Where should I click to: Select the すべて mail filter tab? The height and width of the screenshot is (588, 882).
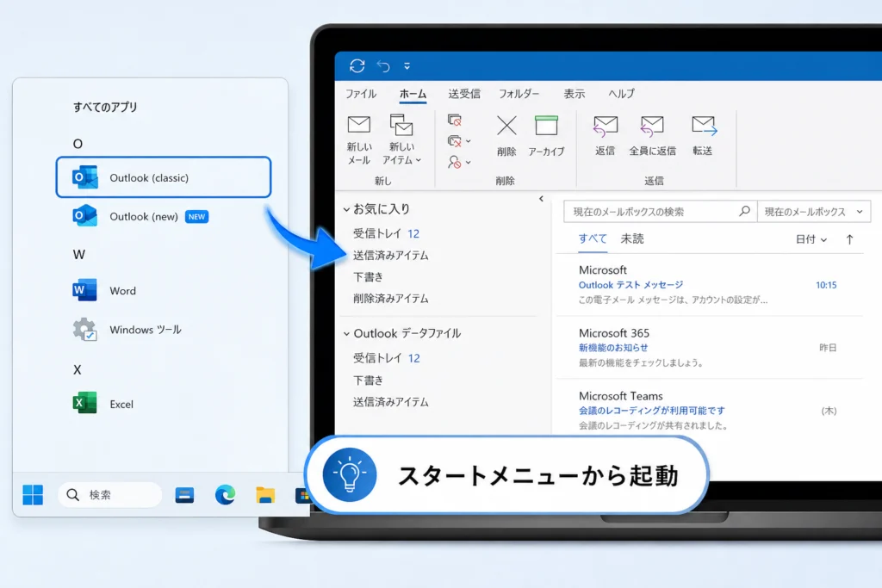(593, 239)
